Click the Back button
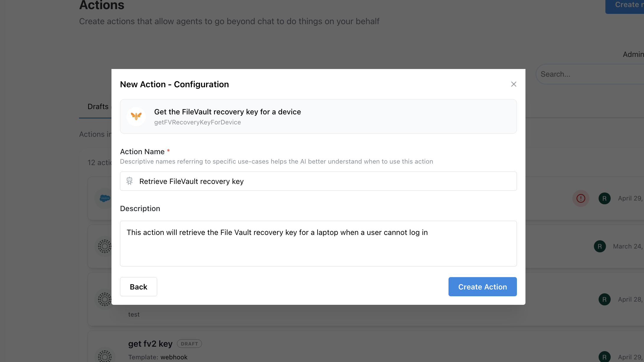 coord(139,287)
